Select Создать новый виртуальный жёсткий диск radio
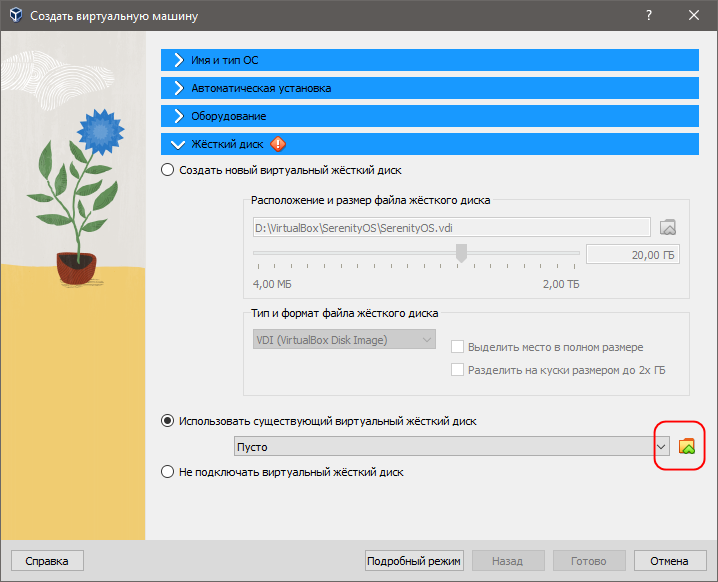This screenshot has width=718, height=582. coord(168,170)
